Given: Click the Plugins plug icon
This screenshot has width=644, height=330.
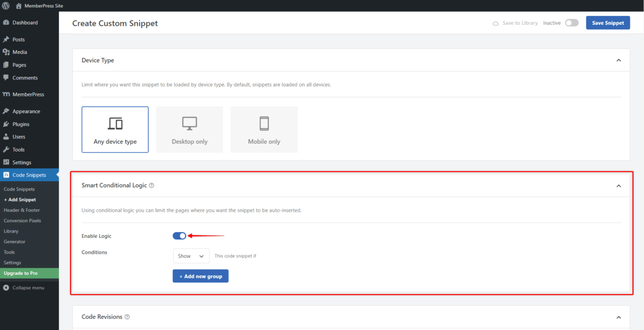Looking at the screenshot, I should tap(6, 124).
